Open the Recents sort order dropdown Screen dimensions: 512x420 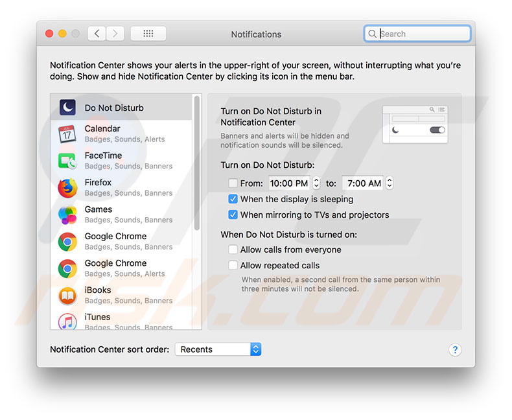pos(218,349)
